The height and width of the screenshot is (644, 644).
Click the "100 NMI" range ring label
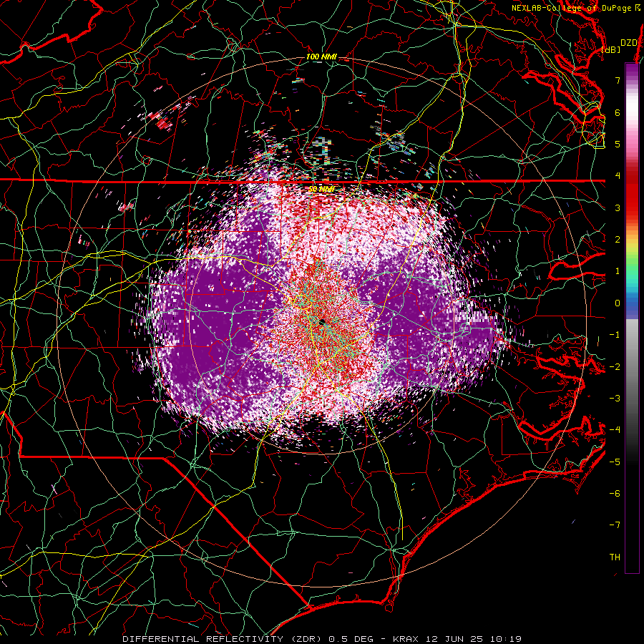pos(321,57)
